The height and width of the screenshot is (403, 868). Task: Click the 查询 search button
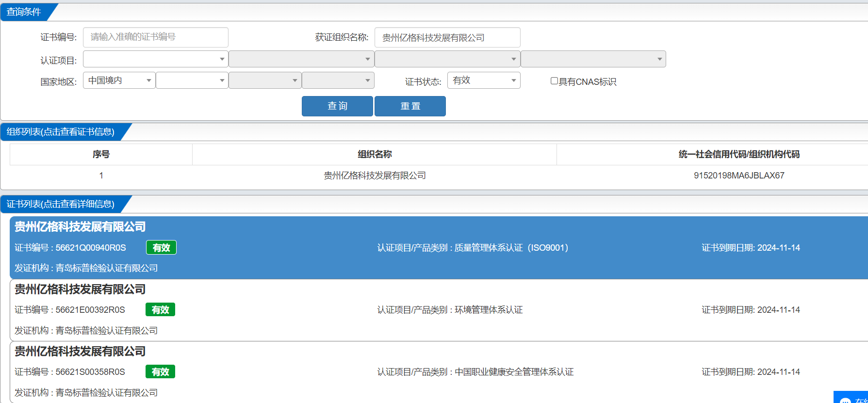[x=337, y=106]
